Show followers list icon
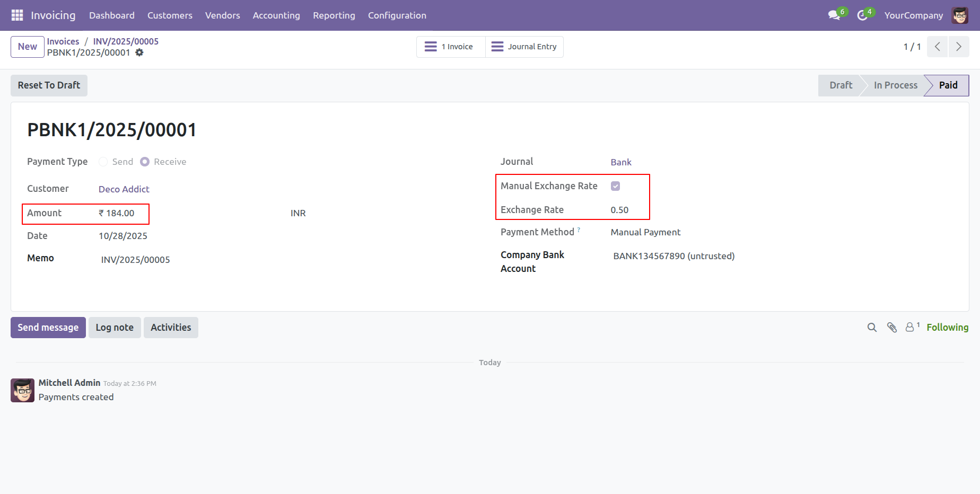The width and height of the screenshot is (980, 494). coord(911,328)
